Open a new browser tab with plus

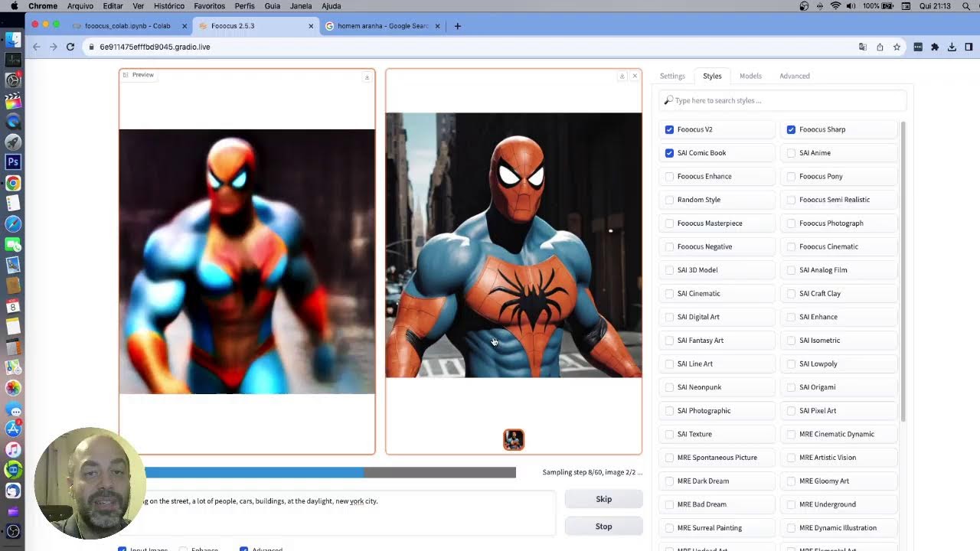457,26
